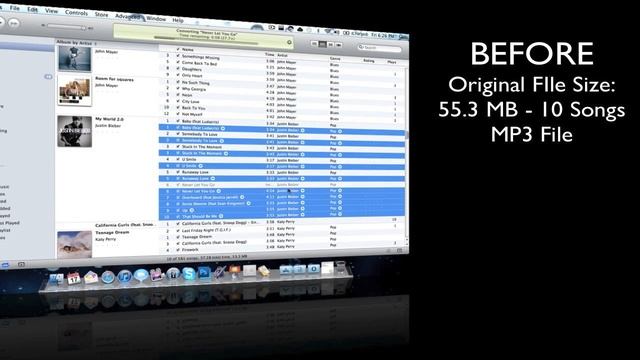Click the arrow icon beside highlighted That Should Be Me
640x360 pixels.
coord(221,216)
